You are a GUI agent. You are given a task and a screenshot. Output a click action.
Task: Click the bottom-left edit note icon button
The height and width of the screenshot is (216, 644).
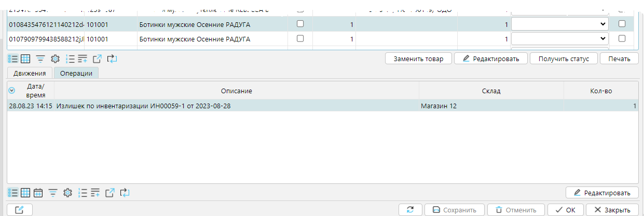coord(20,210)
